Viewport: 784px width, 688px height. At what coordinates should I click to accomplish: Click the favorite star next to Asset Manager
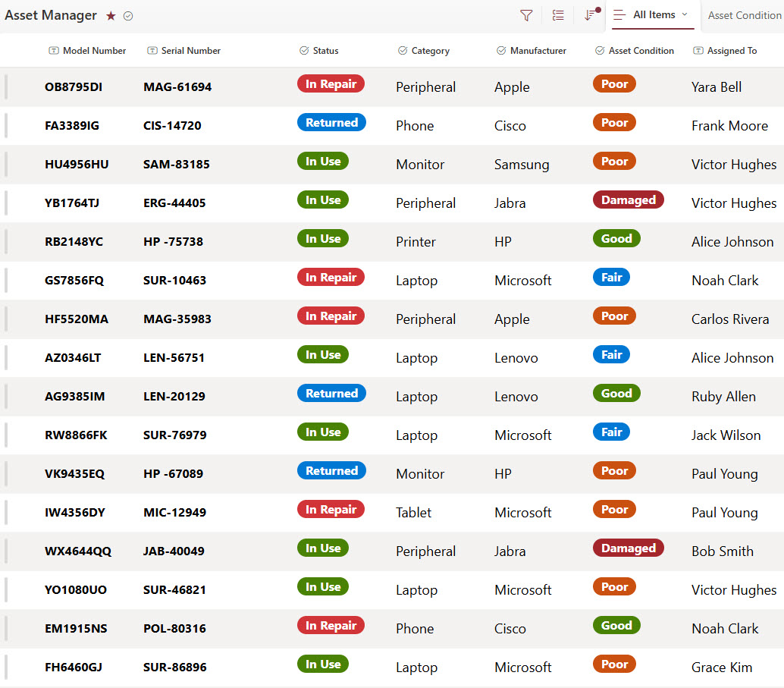point(111,16)
